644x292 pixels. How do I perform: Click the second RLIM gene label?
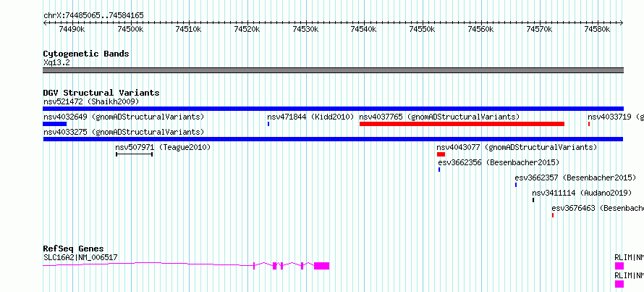(630, 275)
